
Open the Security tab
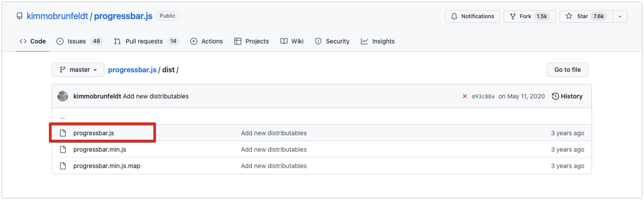(332, 41)
